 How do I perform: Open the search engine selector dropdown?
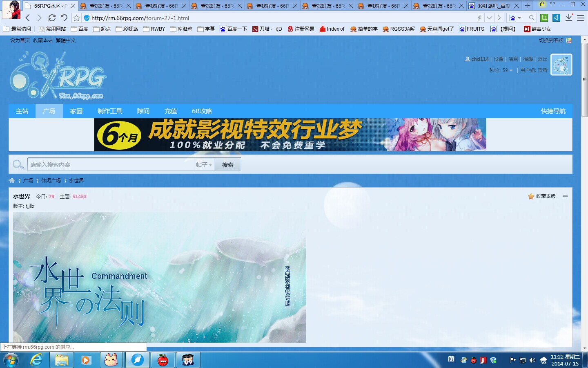point(514,18)
